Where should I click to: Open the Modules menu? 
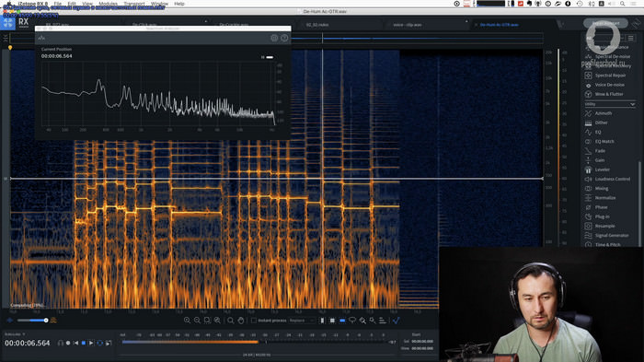pyautogui.click(x=108, y=4)
